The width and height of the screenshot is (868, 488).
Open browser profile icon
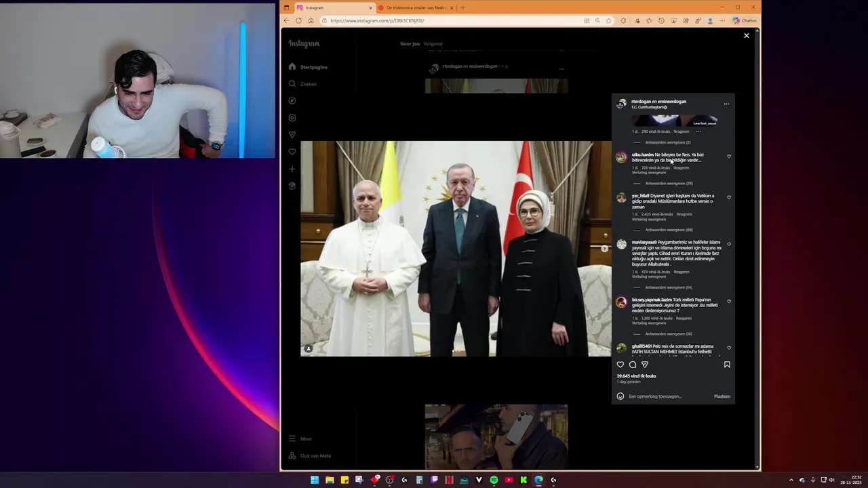click(x=710, y=20)
